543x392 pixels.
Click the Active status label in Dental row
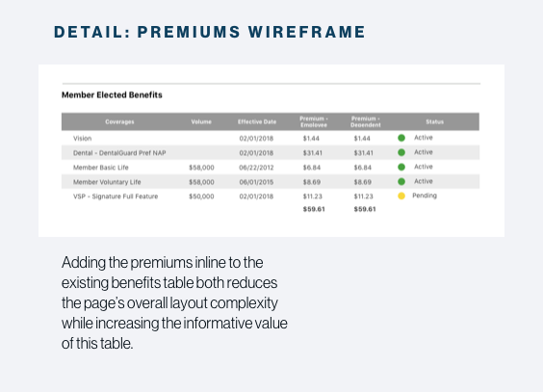[x=424, y=152]
